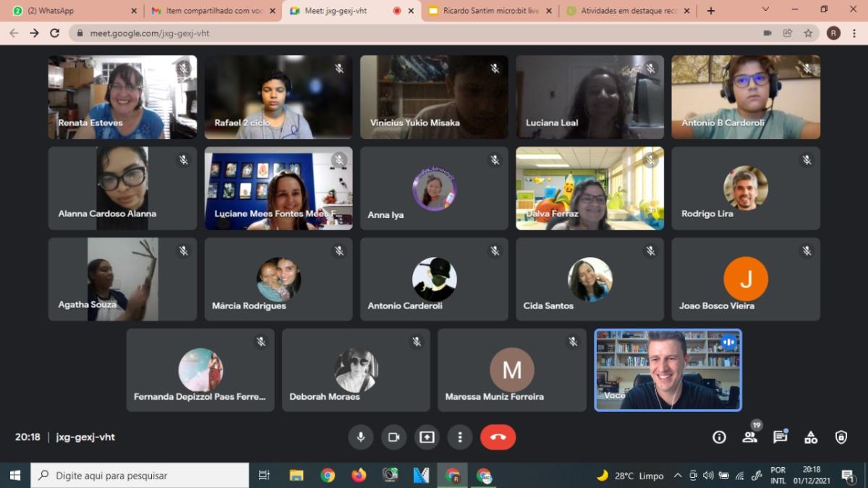
Task: Leave call with red hang-up button
Action: coord(498,437)
